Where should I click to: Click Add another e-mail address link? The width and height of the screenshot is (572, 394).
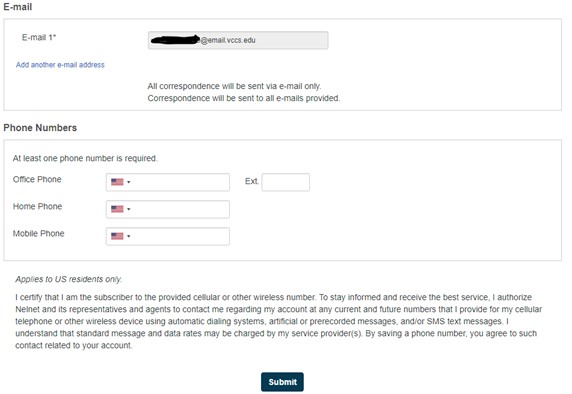pyautogui.click(x=60, y=65)
